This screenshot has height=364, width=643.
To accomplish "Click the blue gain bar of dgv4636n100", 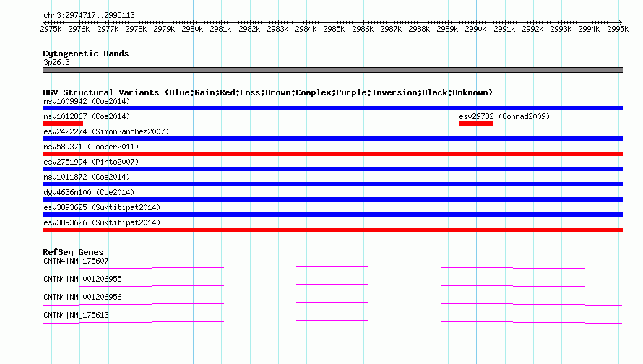I will click(332, 199).
